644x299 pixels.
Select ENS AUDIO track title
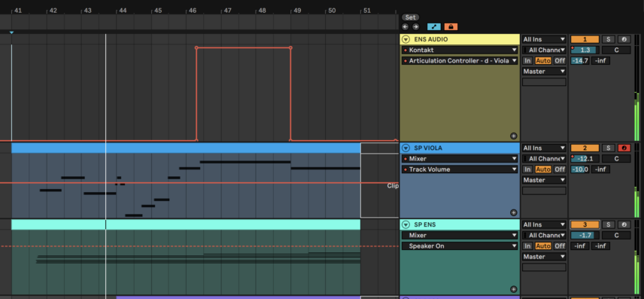pyautogui.click(x=431, y=39)
